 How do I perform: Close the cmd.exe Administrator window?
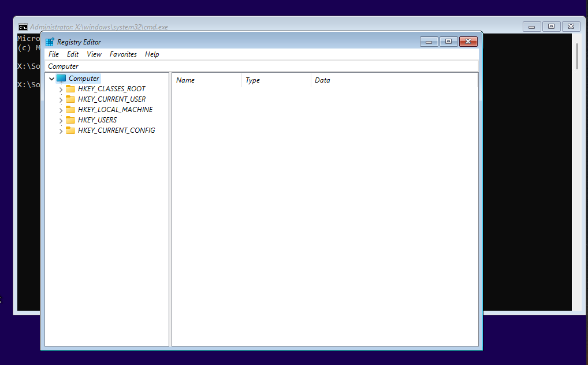pyautogui.click(x=571, y=27)
